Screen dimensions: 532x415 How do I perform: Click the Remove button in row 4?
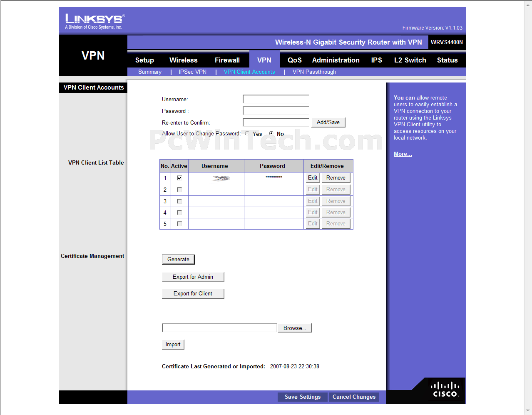coord(336,212)
